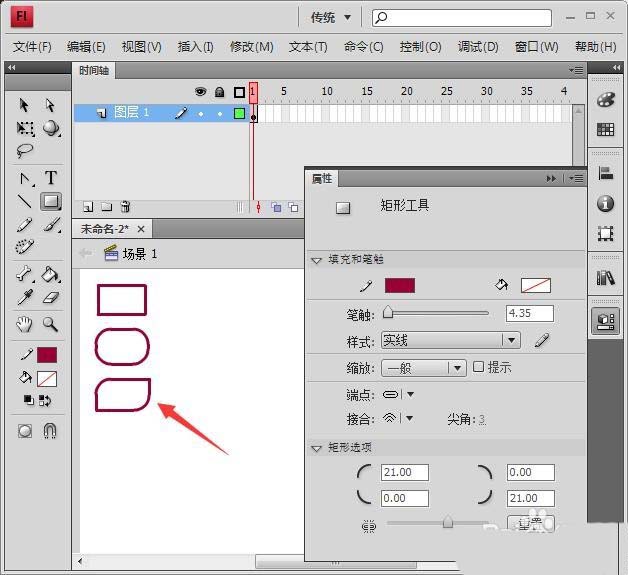628x575 pixels.
Task: Toggle outline of 图层 1 green square
Action: coord(239,113)
